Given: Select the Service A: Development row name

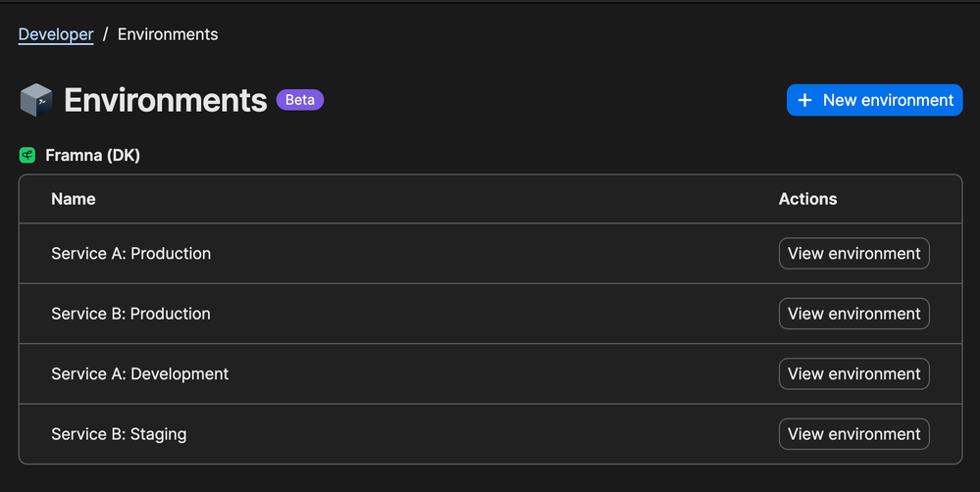Looking at the screenshot, I should tap(139, 373).
